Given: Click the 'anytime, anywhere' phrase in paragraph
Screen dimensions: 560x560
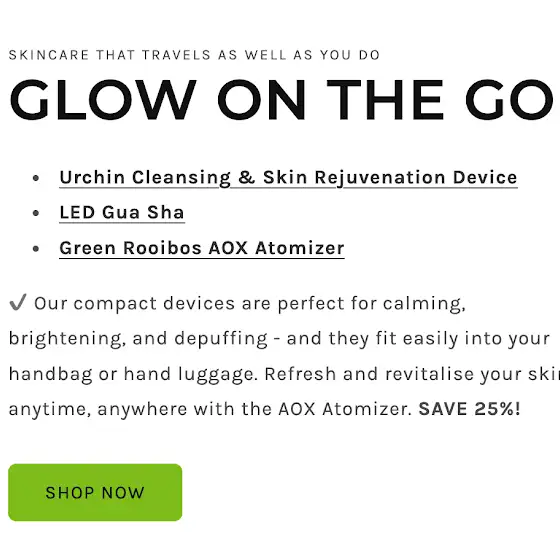Looking at the screenshot, I should click(x=98, y=409).
